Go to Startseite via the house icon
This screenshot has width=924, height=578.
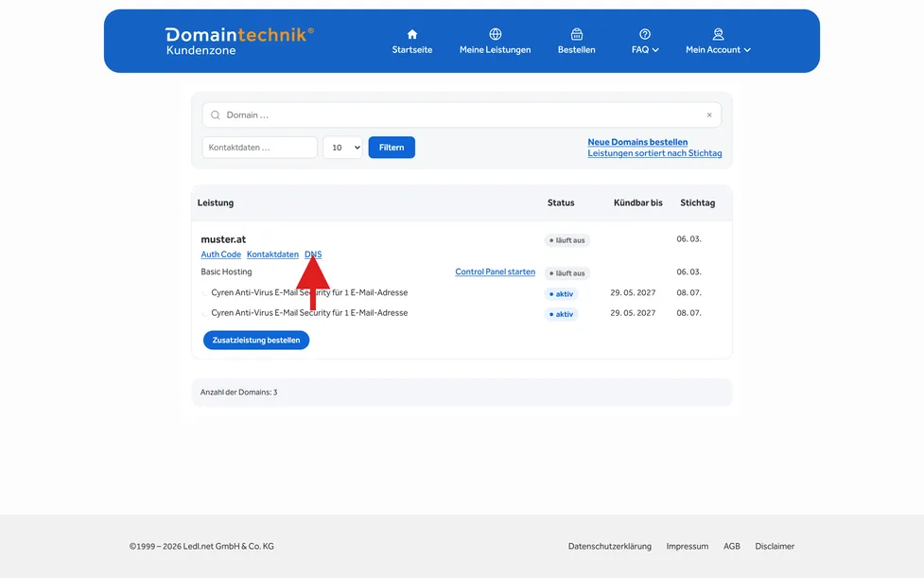click(412, 34)
